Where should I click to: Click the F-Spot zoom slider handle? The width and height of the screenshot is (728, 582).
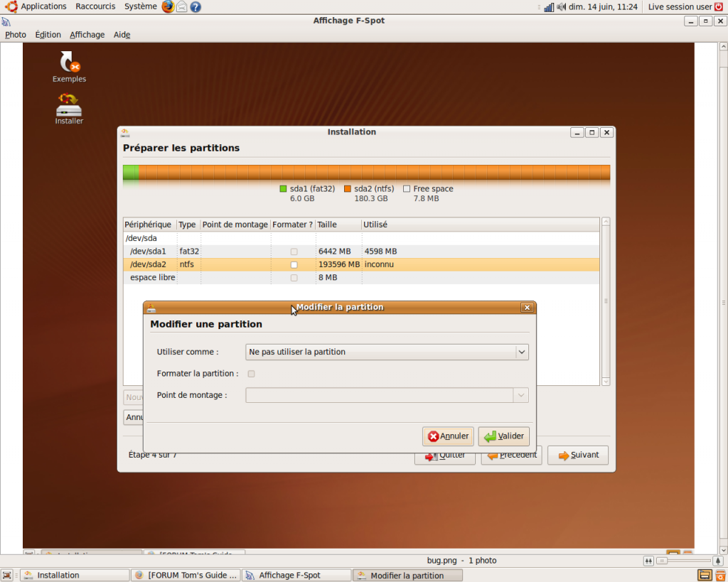[x=662, y=561]
